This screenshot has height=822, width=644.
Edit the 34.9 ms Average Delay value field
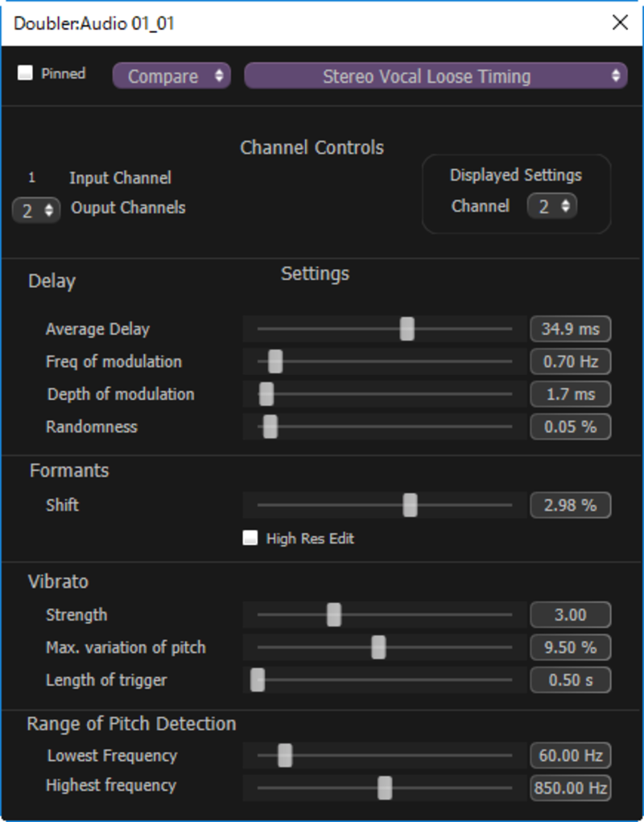[x=570, y=329]
